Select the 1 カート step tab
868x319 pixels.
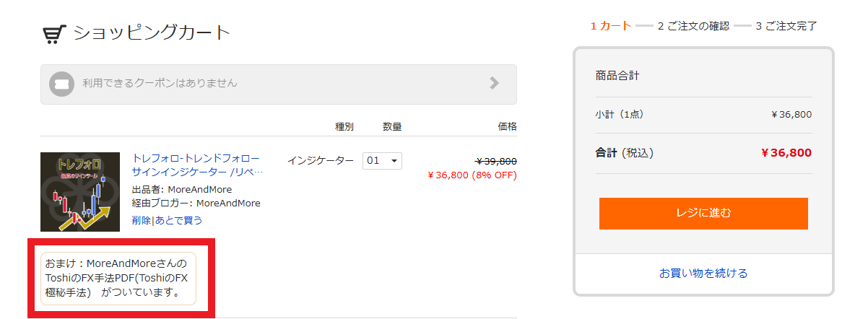tap(611, 26)
